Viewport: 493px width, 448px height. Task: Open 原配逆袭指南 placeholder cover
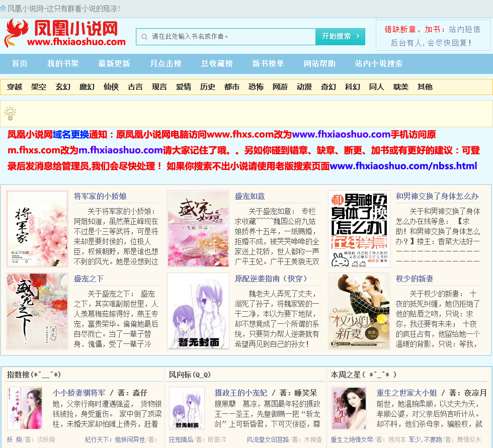pos(198,311)
